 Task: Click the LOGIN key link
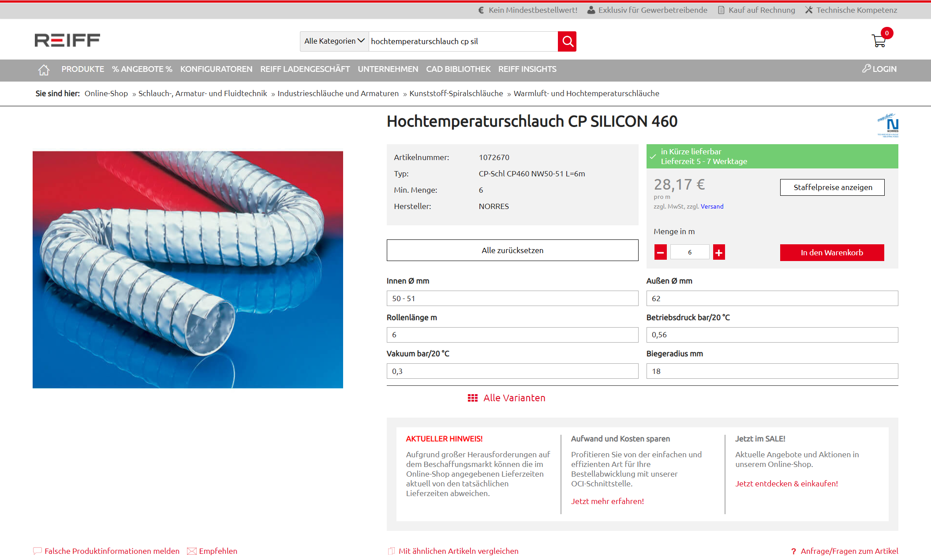pos(879,69)
